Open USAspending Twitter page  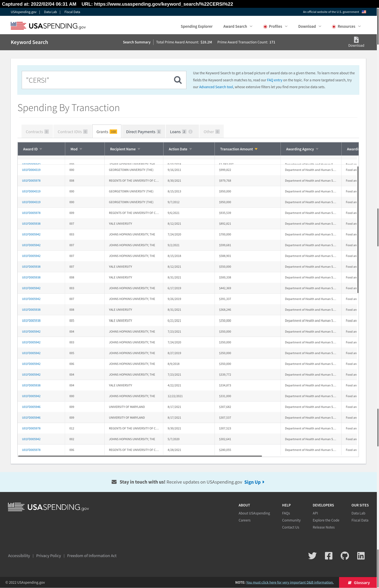(312, 556)
